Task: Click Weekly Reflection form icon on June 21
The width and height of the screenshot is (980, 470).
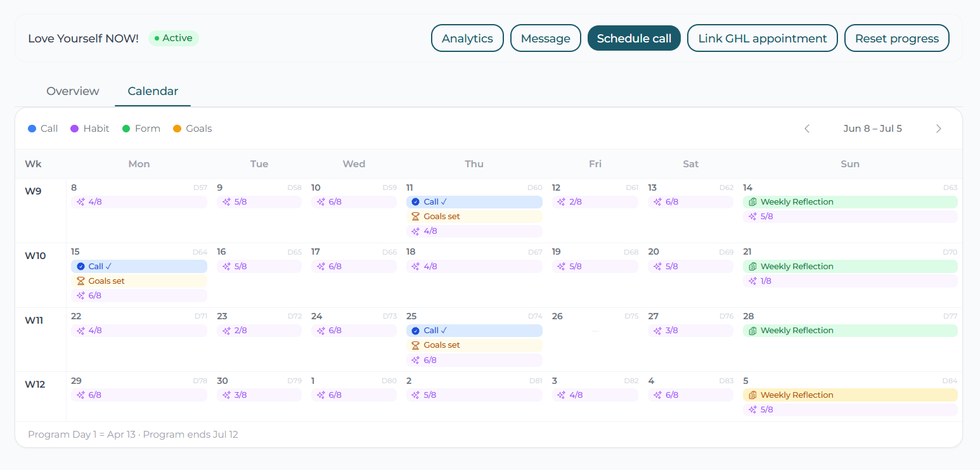Action: coord(752,267)
